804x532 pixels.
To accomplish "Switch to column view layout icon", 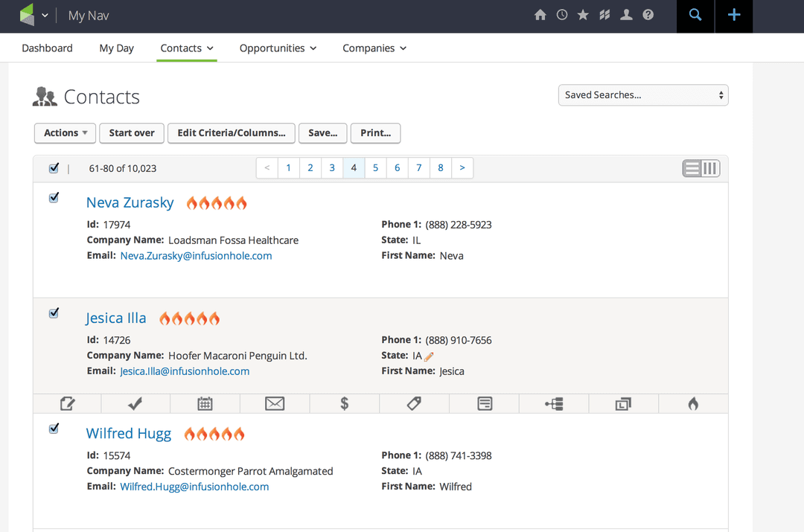I will click(711, 168).
